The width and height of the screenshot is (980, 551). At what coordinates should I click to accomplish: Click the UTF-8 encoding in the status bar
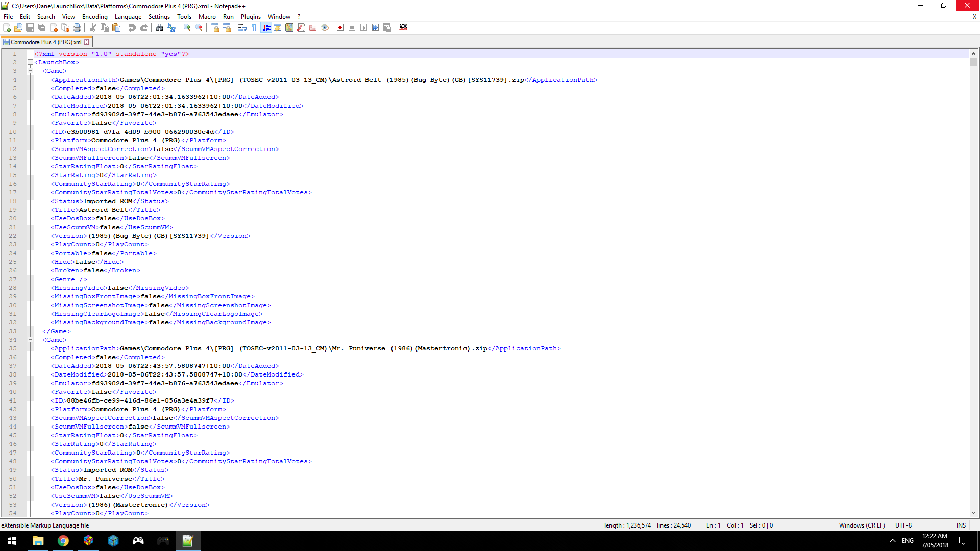click(903, 525)
